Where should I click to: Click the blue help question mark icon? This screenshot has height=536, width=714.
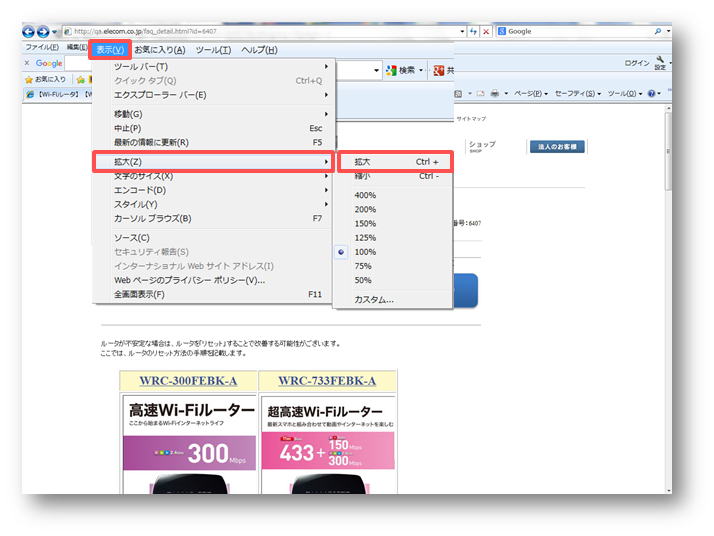(x=652, y=93)
